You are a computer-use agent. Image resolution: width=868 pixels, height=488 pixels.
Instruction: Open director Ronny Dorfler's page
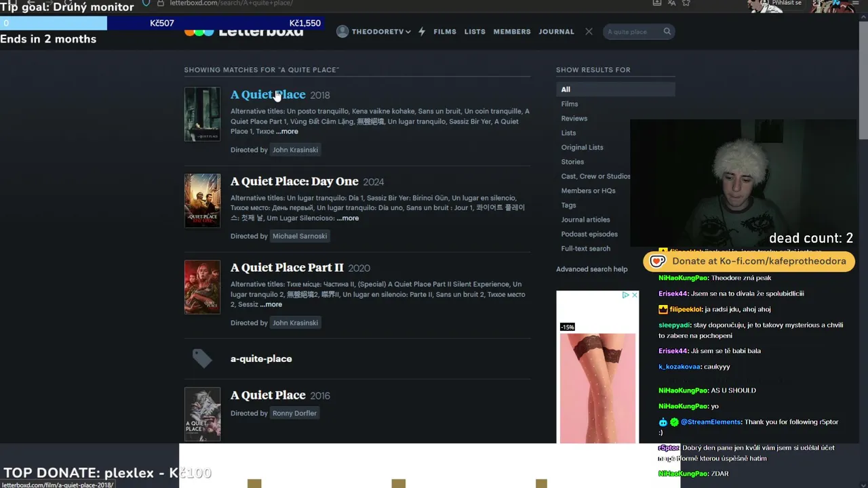[294, 413]
